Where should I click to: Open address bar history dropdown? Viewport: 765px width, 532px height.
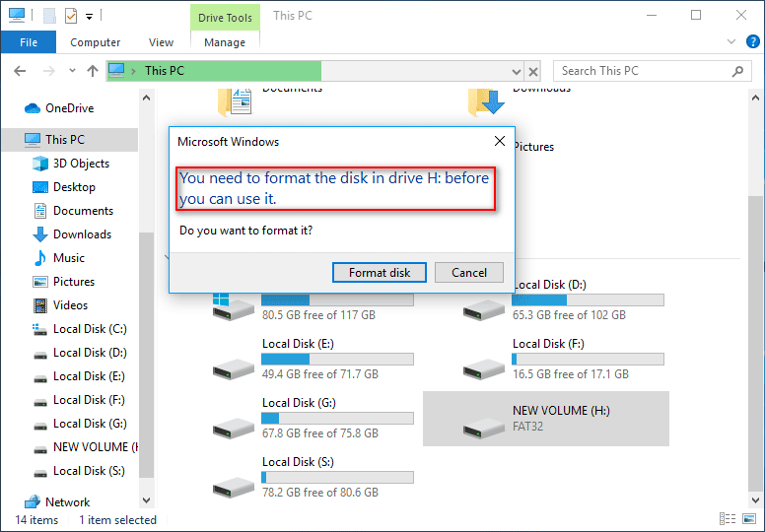coord(517,72)
